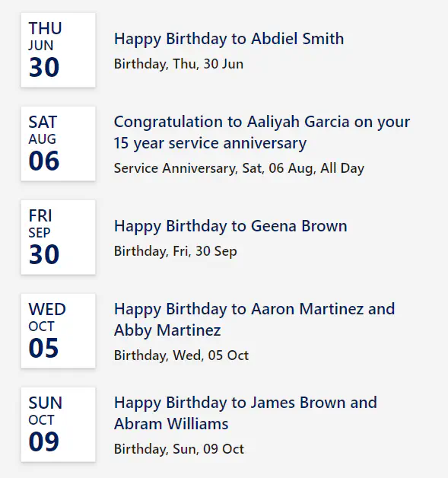This screenshot has width=448, height=478.
Task: Open Happy Birthday to Geena Brown event
Action: point(230,226)
